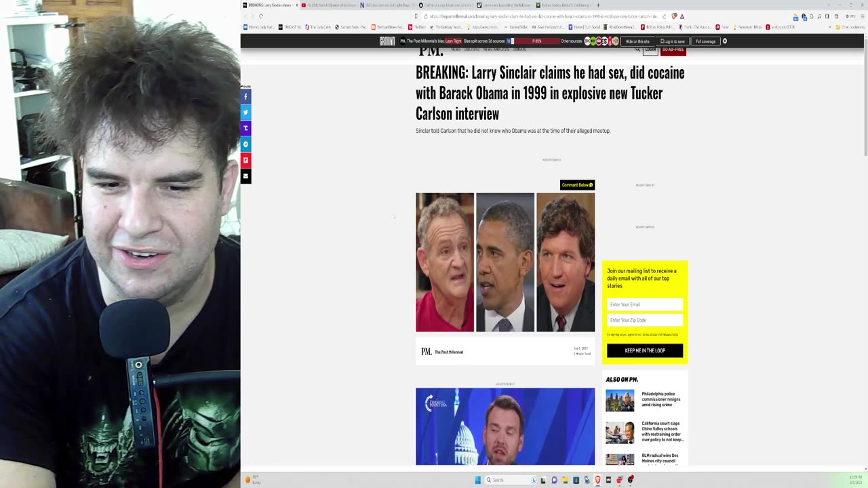Play the Turning Point USA video thumbnail
This screenshot has width=868, height=488.
(x=505, y=426)
